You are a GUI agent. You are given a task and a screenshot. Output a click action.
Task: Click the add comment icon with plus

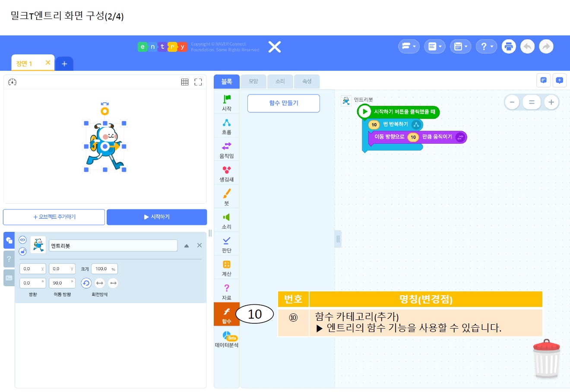tap(559, 80)
